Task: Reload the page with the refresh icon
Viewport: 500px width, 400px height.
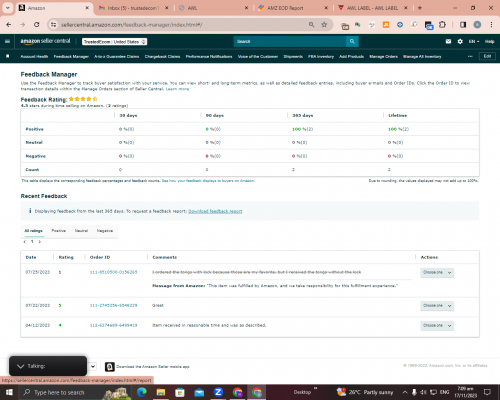Action: [37, 25]
